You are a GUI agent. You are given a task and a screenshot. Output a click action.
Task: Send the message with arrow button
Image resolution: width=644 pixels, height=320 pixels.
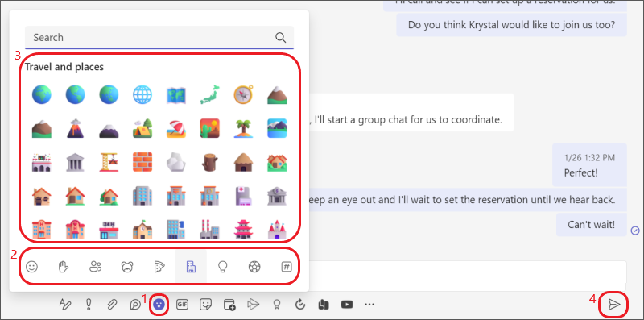[x=613, y=305]
